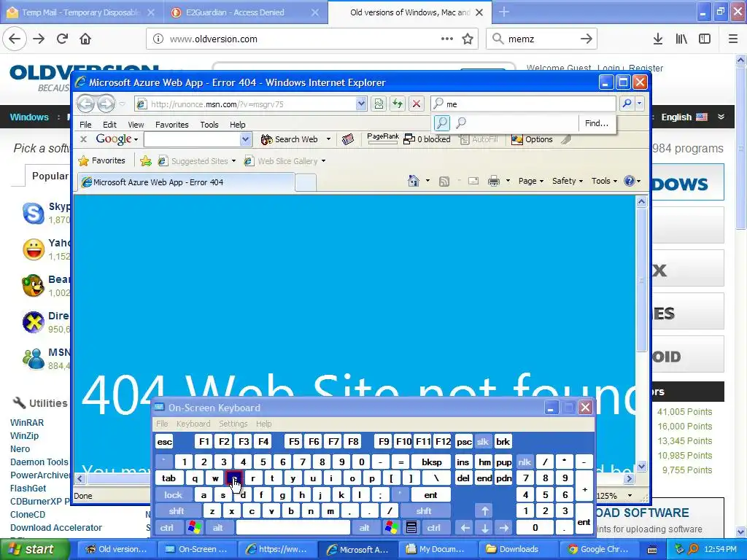The image size is (747, 560).
Task: Expand Suggested Sites dropdown
Action: 233,161
